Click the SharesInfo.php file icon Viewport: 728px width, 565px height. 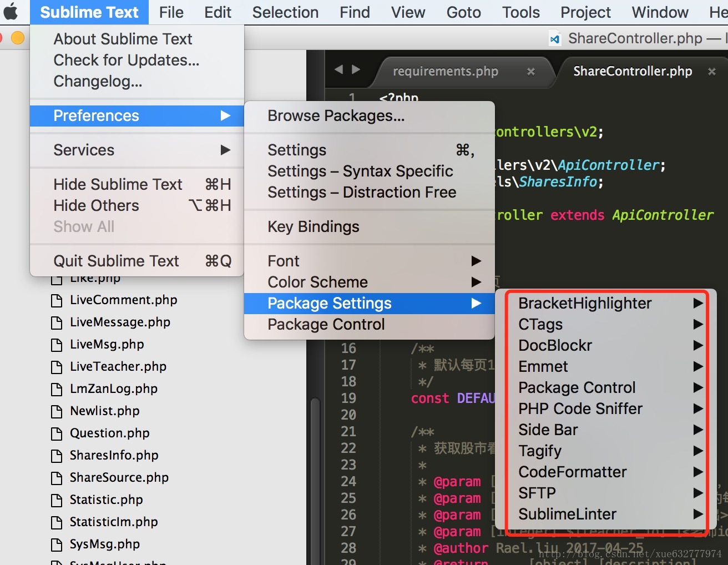[x=57, y=456]
